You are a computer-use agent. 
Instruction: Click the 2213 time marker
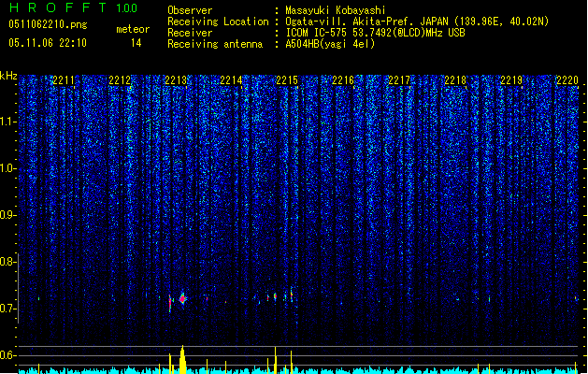point(176,80)
